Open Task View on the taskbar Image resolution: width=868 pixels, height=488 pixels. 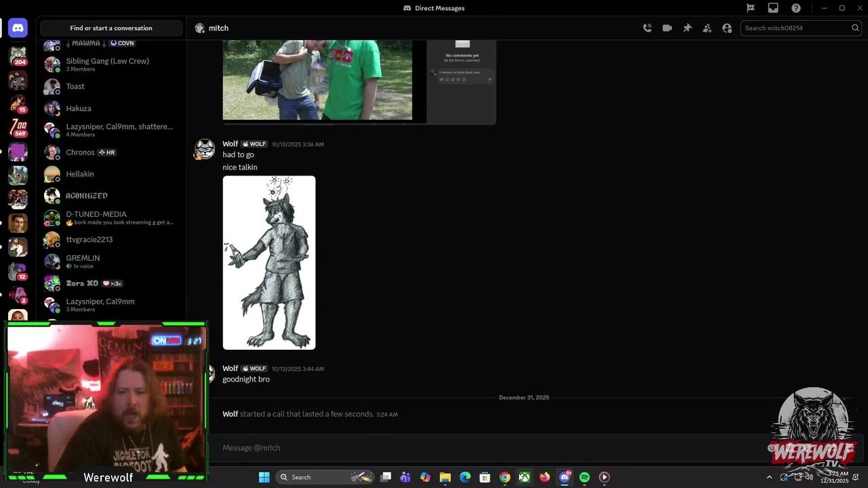385,477
